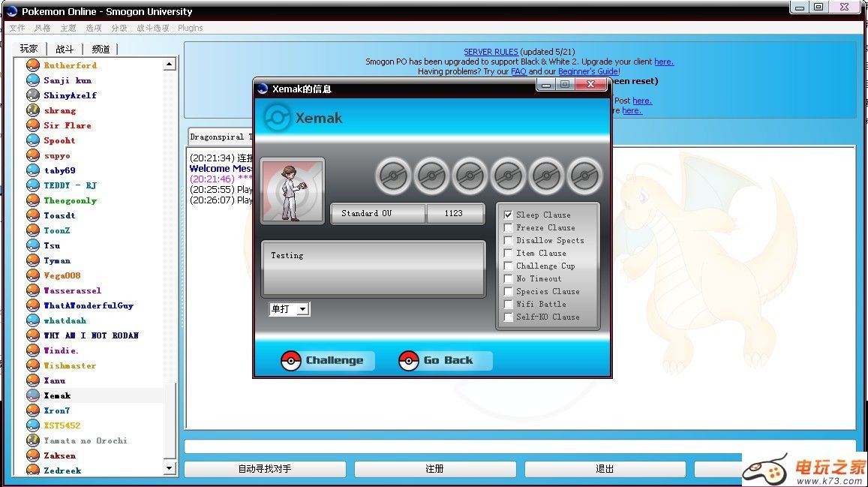This screenshot has height=487, width=868.
Task: Click the sixth Poké Ball team slot
Action: tap(584, 176)
